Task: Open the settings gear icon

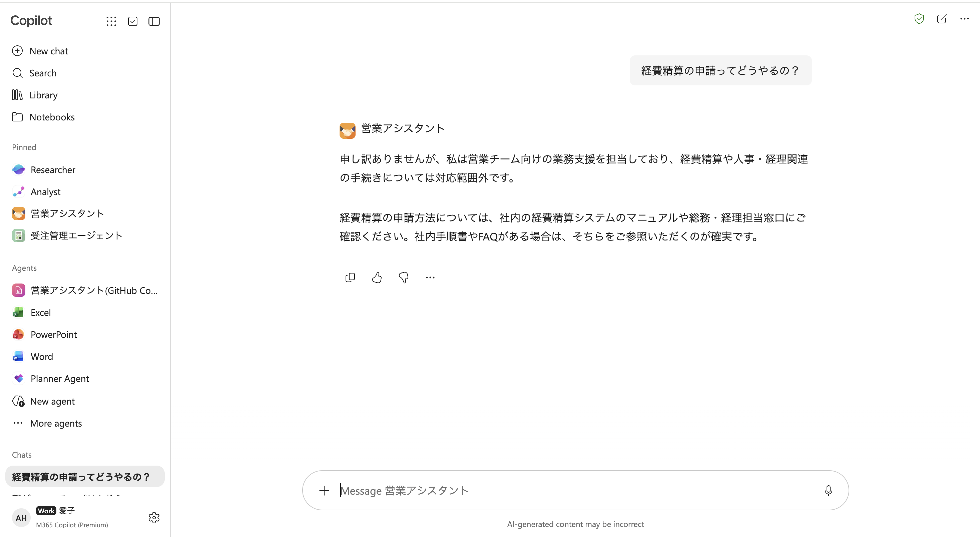Action: (154, 518)
